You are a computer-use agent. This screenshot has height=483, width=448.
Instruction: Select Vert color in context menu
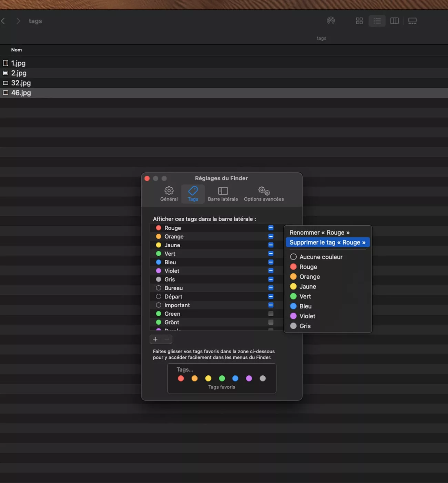click(328, 296)
